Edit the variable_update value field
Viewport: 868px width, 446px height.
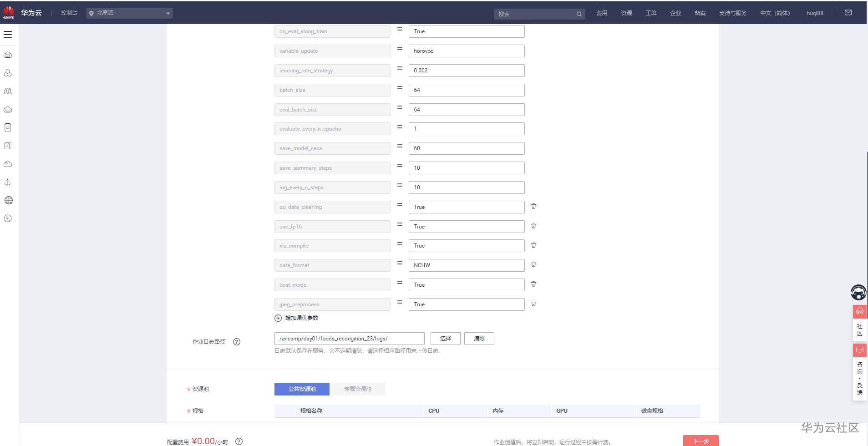(x=467, y=51)
